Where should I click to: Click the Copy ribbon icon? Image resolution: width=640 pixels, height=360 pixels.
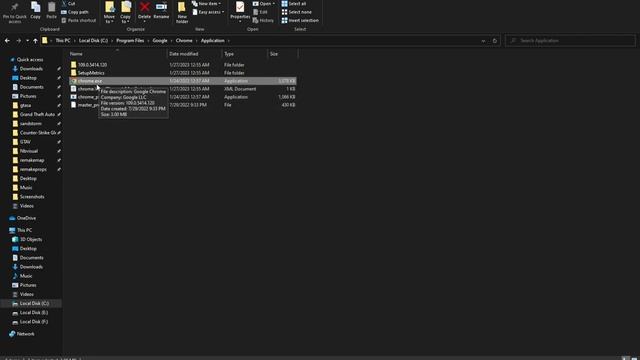click(36, 11)
